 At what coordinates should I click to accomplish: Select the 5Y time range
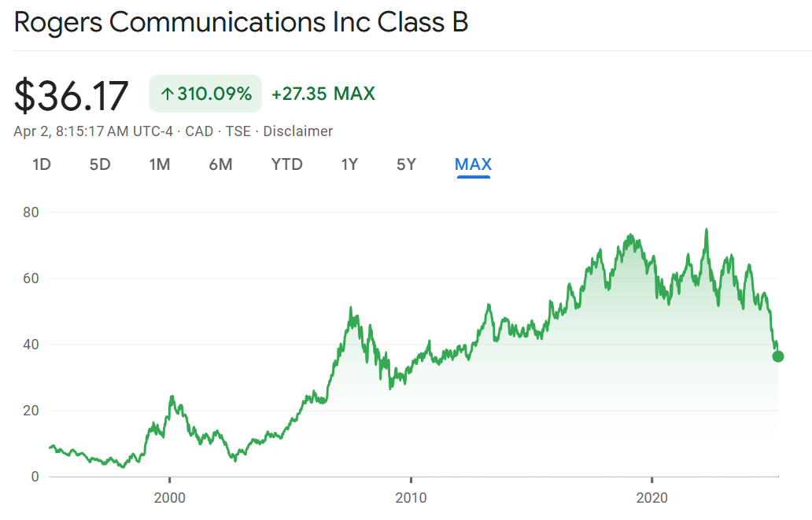[x=406, y=164]
